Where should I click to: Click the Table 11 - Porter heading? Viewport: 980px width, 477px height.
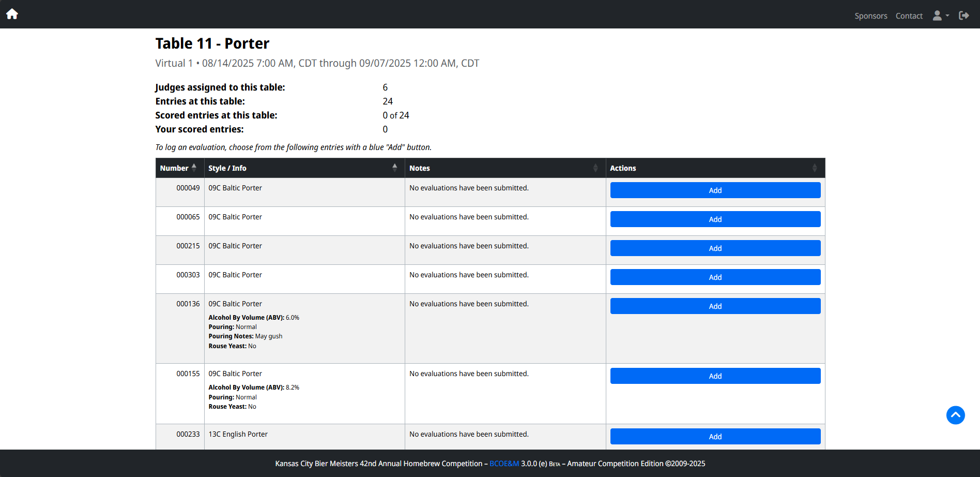pyautogui.click(x=212, y=43)
